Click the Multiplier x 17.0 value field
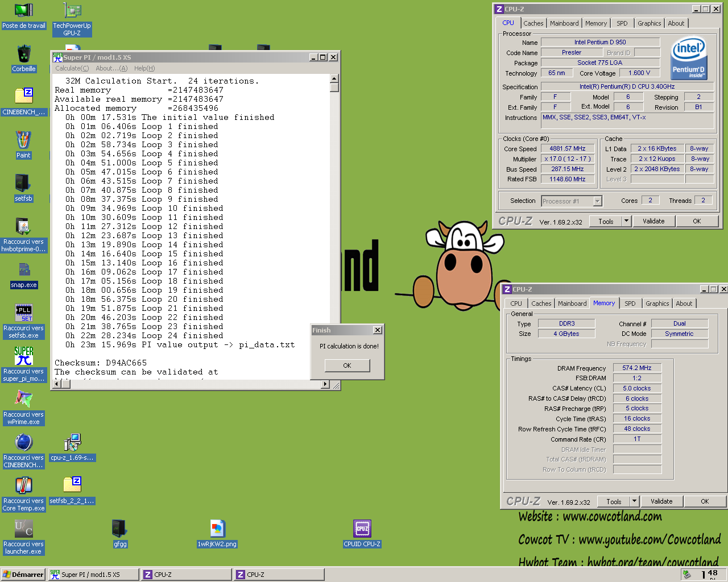This screenshot has width=728, height=582. click(567, 159)
